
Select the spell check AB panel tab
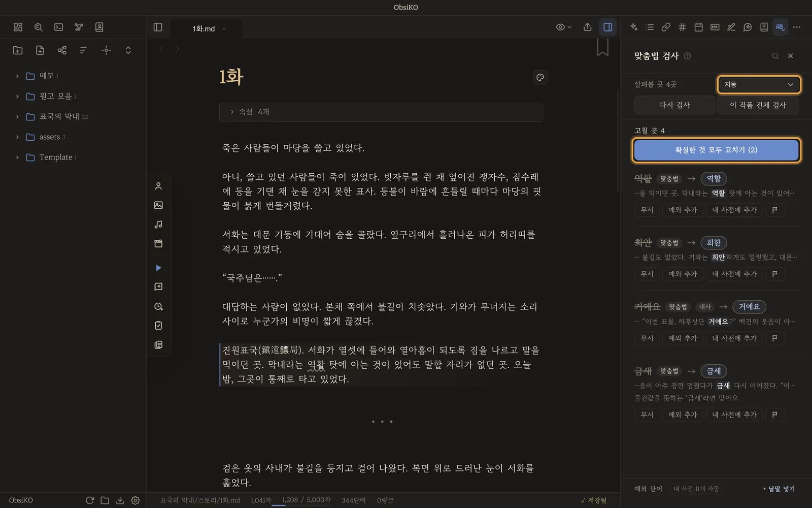780,27
